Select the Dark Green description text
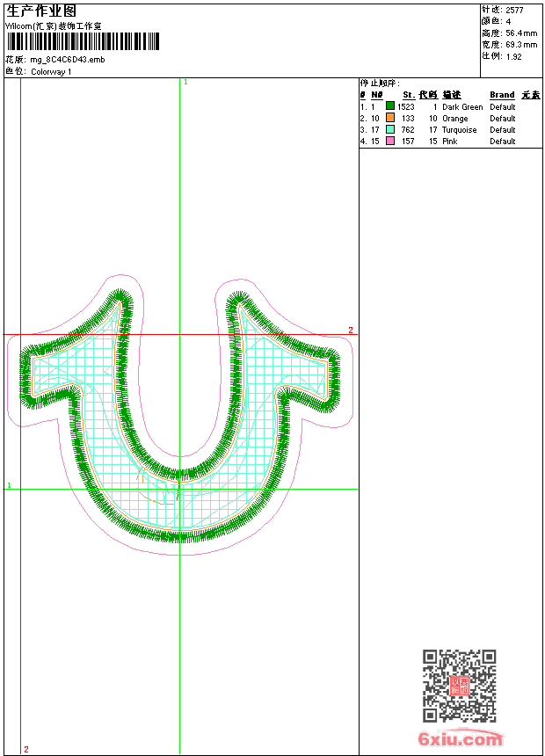545x756 pixels. (462, 107)
